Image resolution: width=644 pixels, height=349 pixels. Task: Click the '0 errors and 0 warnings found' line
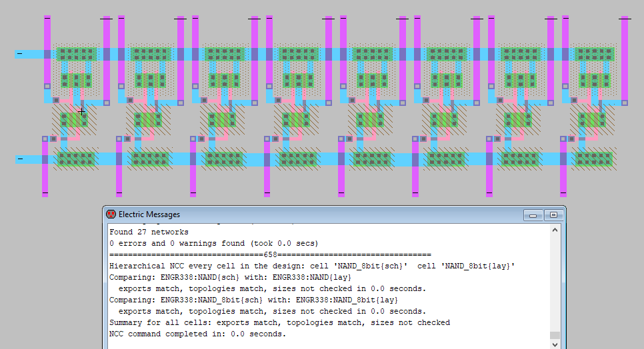click(x=213, y=244)
